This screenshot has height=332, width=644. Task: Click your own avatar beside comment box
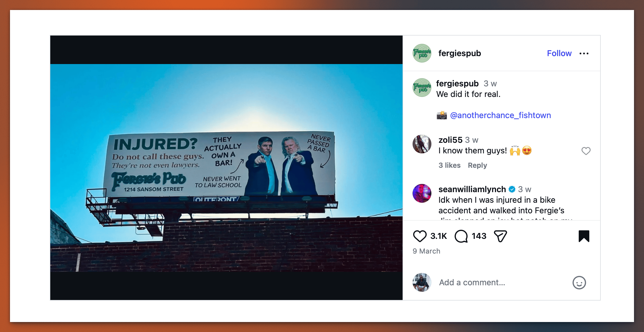pyautogui.click(x=422, y=282)
